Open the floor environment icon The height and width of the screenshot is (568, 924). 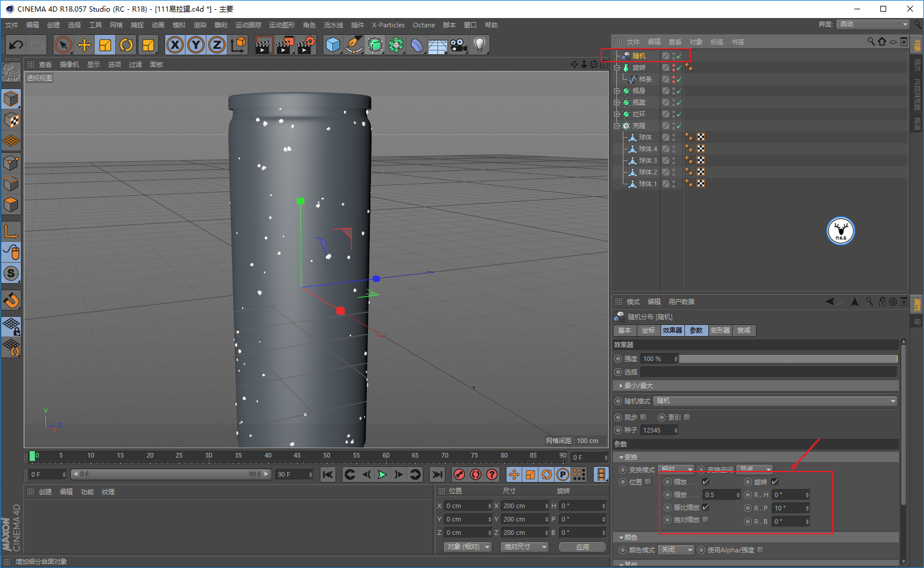[x=437, y=45]
